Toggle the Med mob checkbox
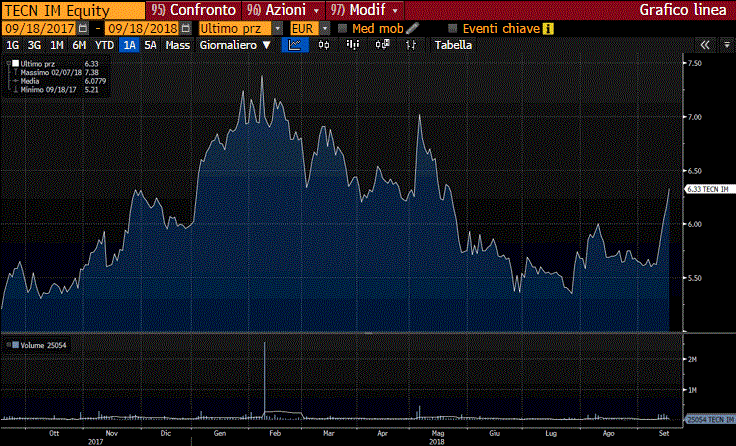The width and height of the screenshot is (736, 446). click(x=343, y=29)
